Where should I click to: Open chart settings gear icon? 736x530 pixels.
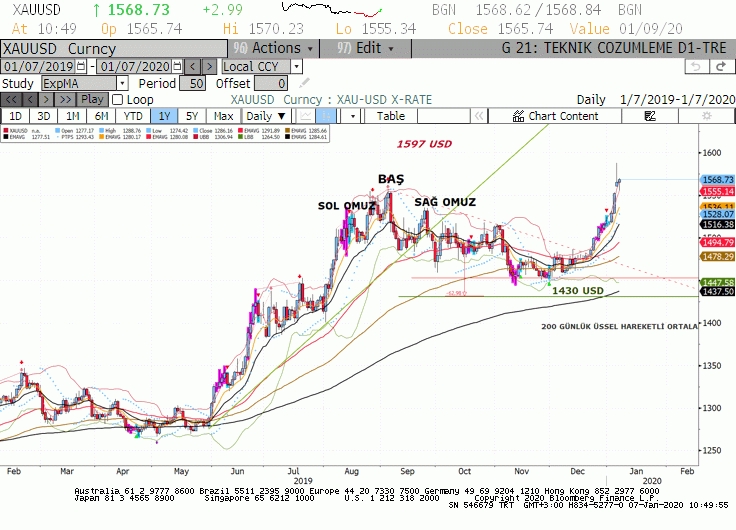tap(706, 116)
